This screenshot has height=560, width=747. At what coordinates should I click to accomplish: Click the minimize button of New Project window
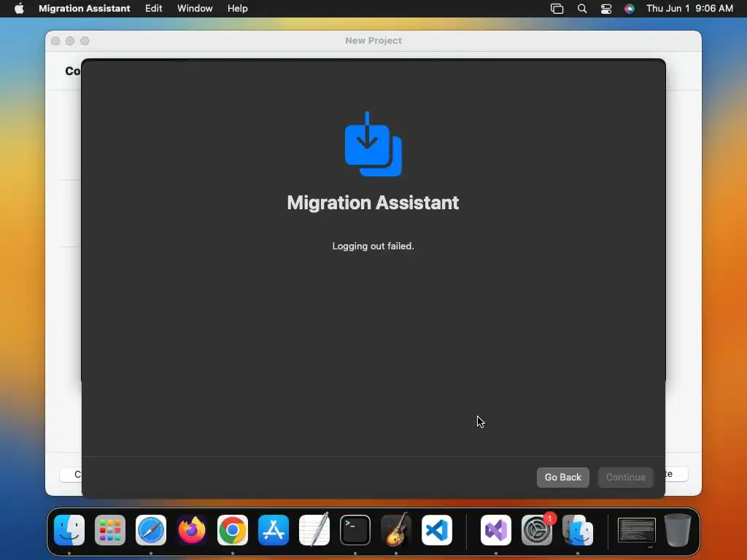coord(70,41)
